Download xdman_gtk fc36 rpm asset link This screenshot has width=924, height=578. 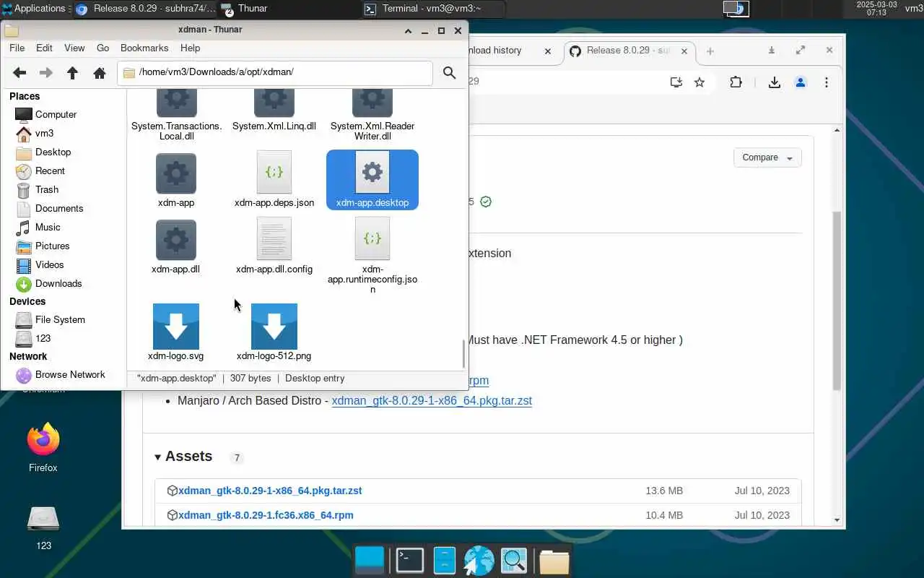[x=266, y=515]
